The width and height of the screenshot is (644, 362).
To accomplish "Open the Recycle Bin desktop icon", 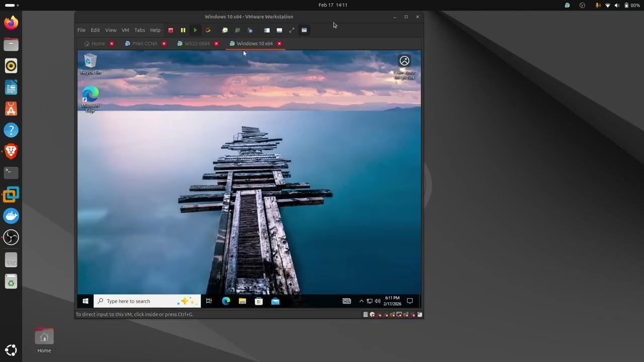I will coord(91,64).
